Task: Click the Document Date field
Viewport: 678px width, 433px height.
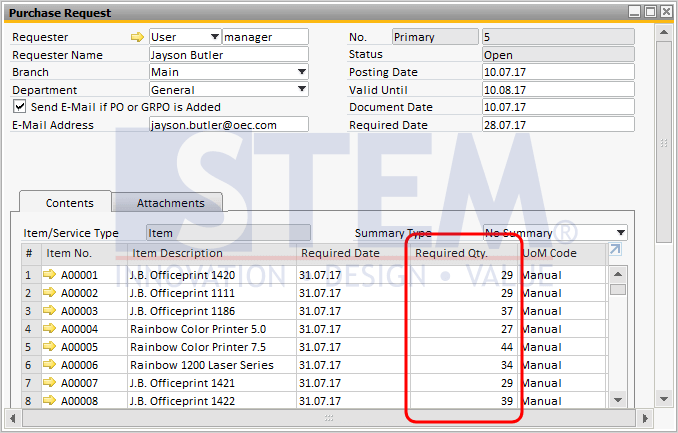Action: click(x=558, y=107)
